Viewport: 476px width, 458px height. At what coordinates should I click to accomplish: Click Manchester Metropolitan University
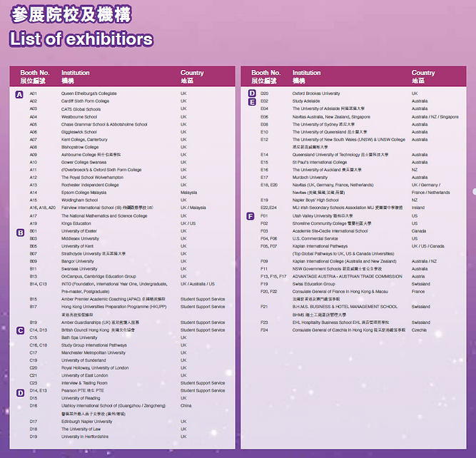(93, 352)
